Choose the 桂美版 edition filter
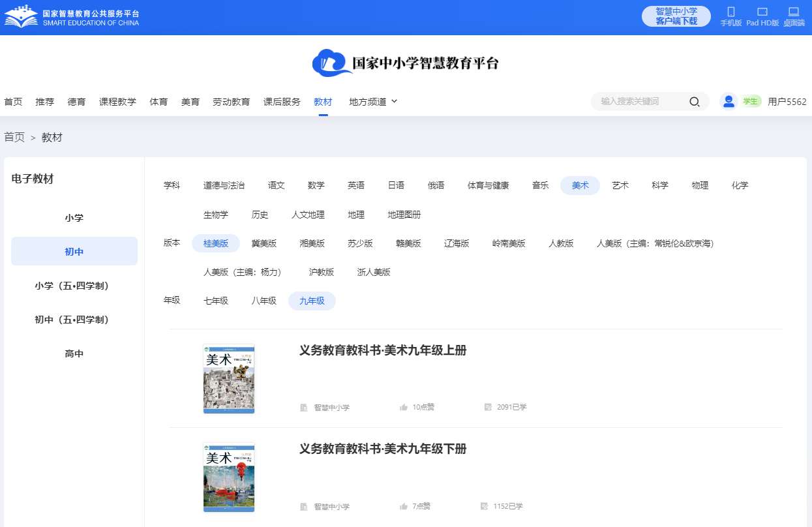812x527 pixels. [216, 243]
